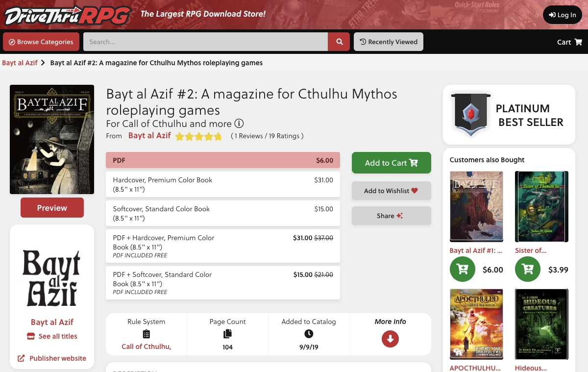Open the shopping cart icon
The image size is (588, 372).
point(578,42)
